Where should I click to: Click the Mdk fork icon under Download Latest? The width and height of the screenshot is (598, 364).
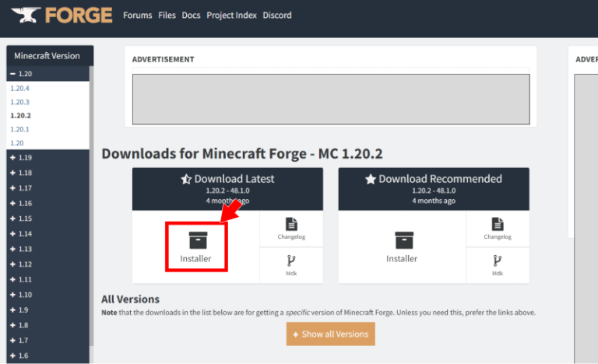point(291,260)
